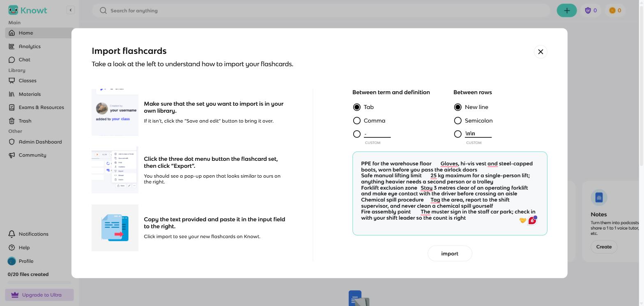Click the Notifications bell icon
This screenshot has height=306, width=644.
(x=12, y=234)
